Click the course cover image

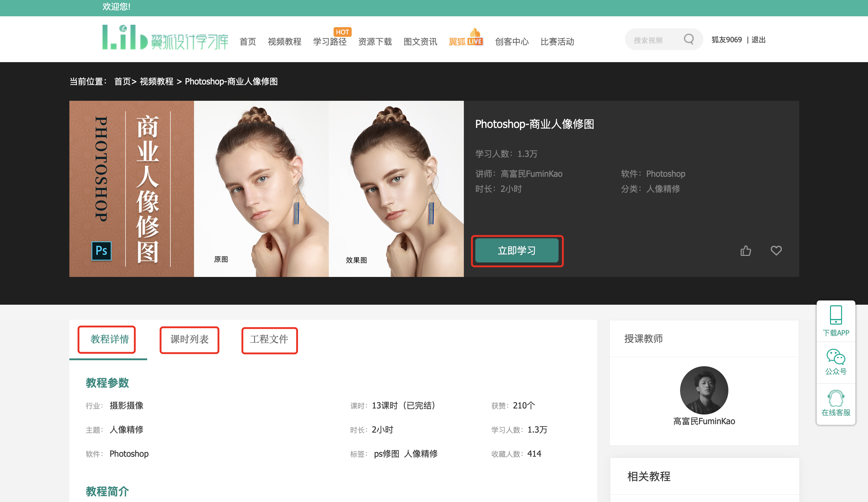point(266,189)
